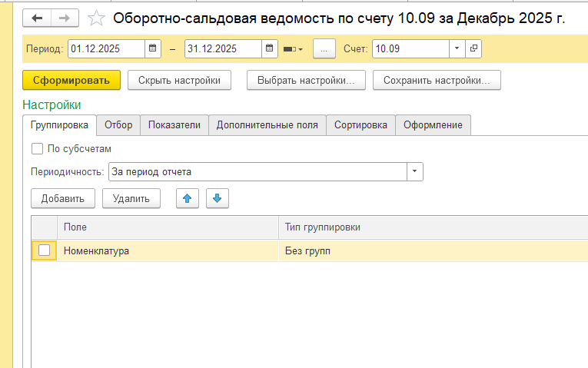Image resolution: width=588 pixels, height=368 pixels.
Task: Open the Показатели tab
Action: tap(174, 125)
